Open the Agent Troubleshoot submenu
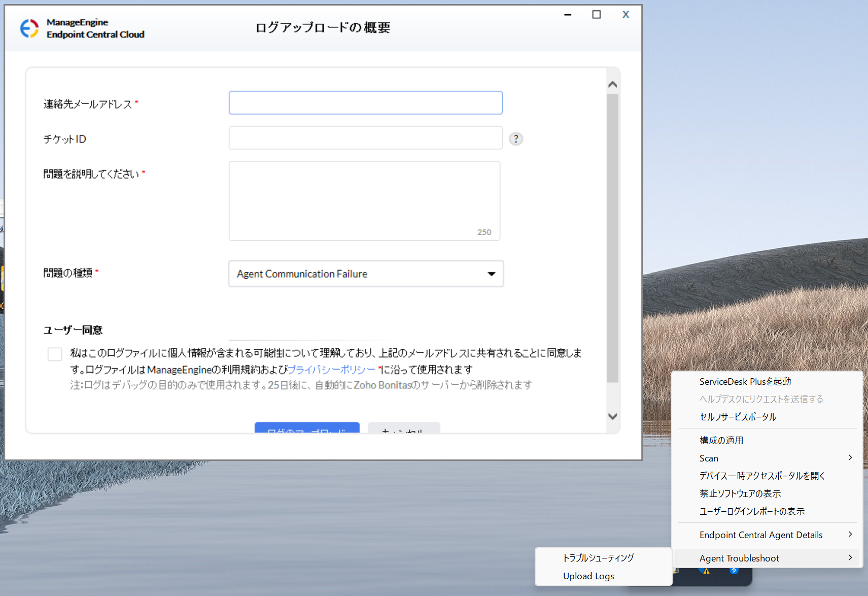This screenshot has width=868, height=596. coord(767,558)
